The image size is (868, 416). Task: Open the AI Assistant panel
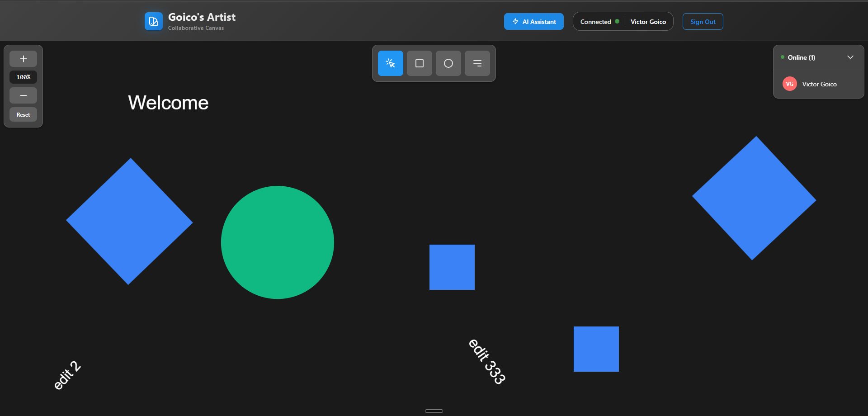tap(533, 22)
